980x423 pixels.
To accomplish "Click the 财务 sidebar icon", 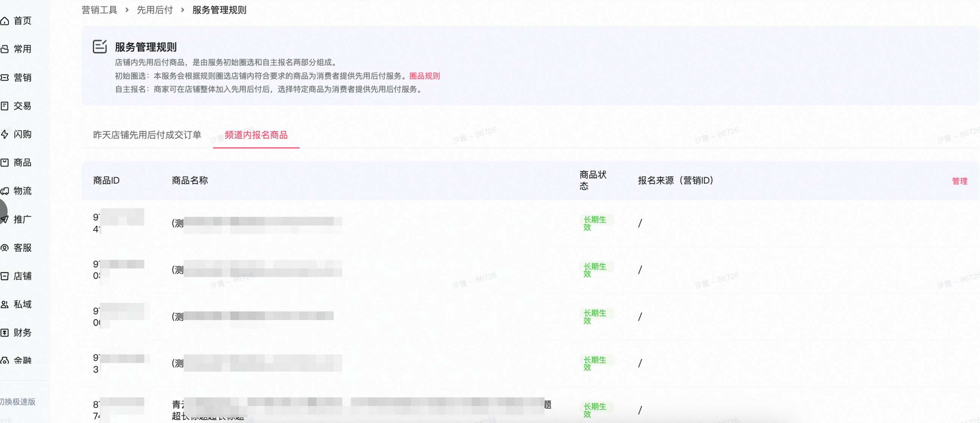I will click(5, 333).
